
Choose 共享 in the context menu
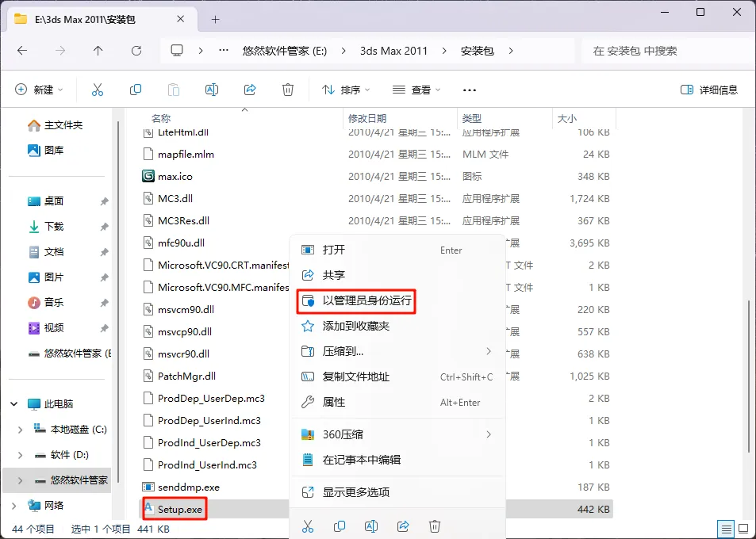pos(397,275)
